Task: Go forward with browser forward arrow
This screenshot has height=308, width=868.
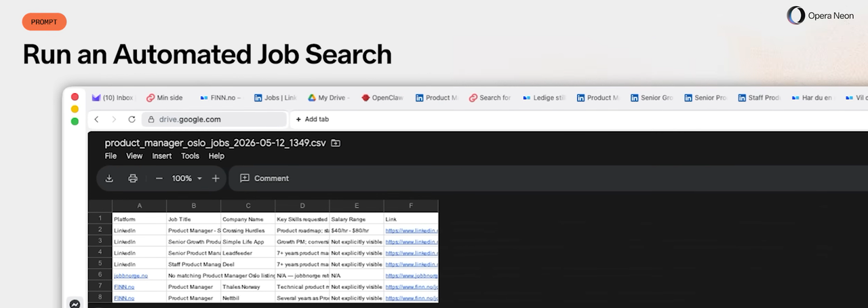Action: pyautogui.click(x=114, y=119)
